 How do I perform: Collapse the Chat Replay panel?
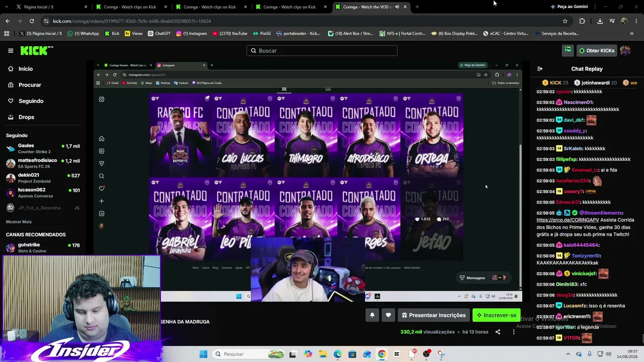click(x=540, y=69)
